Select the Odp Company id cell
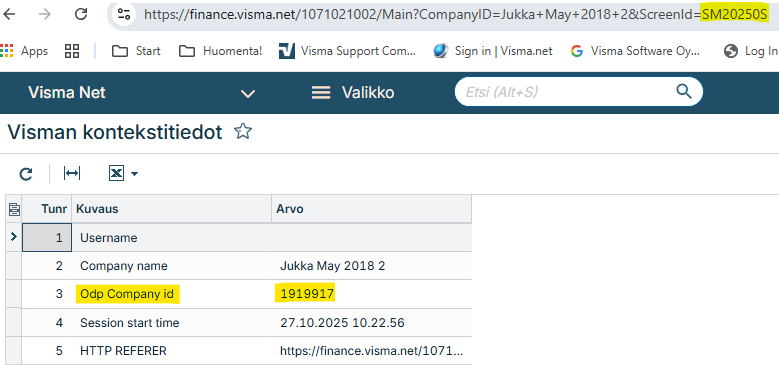The image size is (779, 365). [172, 294]
